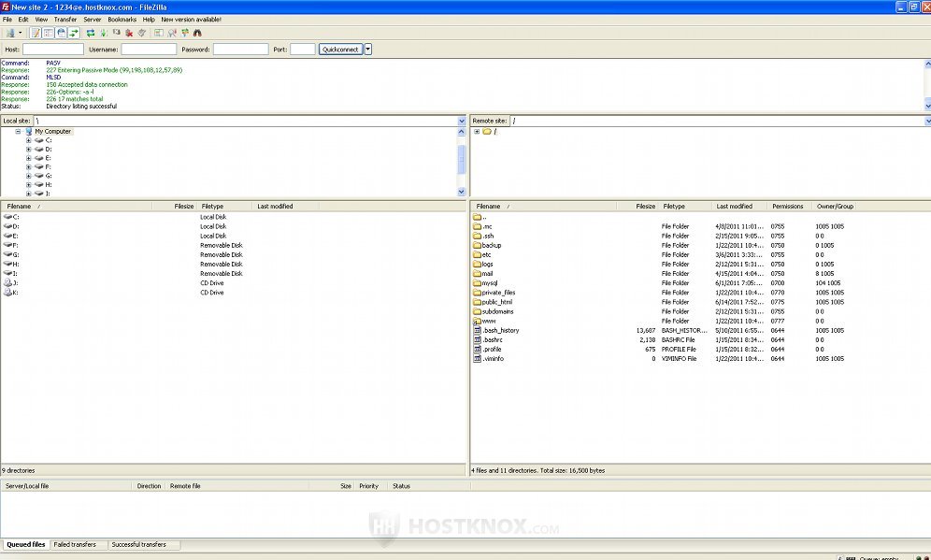Sort local files by Filetype column
Screen dimensions: 931x560
pos(225,206)
